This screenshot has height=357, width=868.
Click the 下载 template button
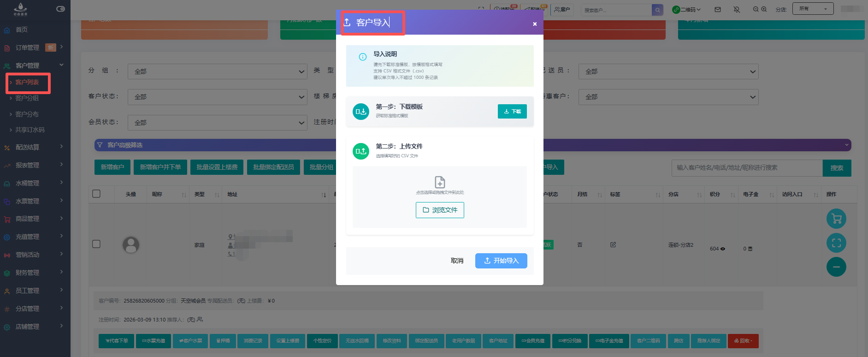512,111
